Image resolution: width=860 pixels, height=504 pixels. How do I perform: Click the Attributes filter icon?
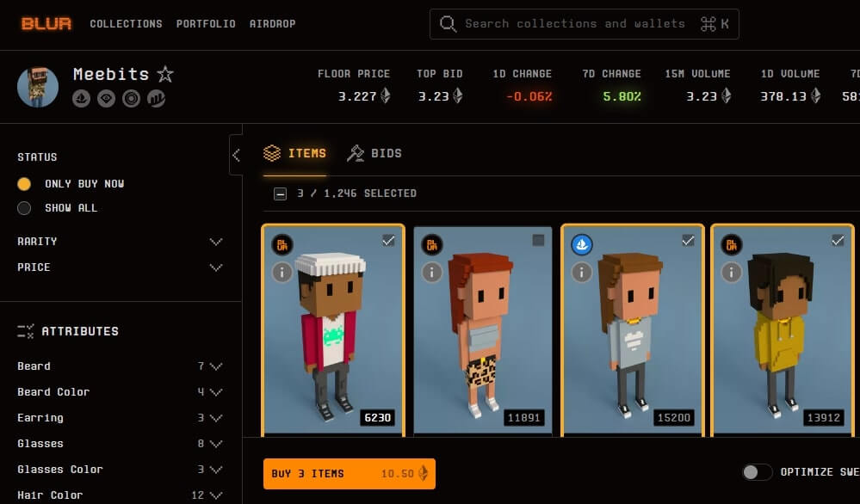pos(25,331)
